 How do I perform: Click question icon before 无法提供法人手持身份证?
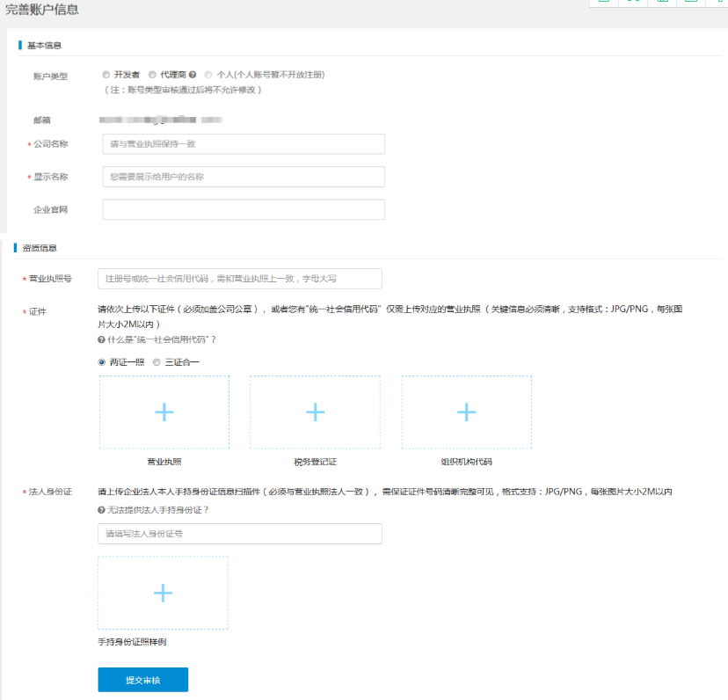tap(101, 510)
